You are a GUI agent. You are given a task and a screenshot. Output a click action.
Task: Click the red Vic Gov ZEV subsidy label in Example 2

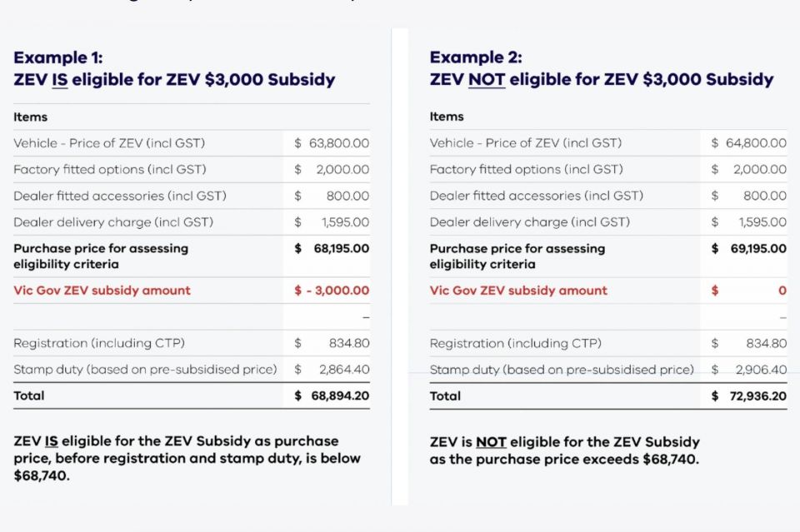(518, 291)
